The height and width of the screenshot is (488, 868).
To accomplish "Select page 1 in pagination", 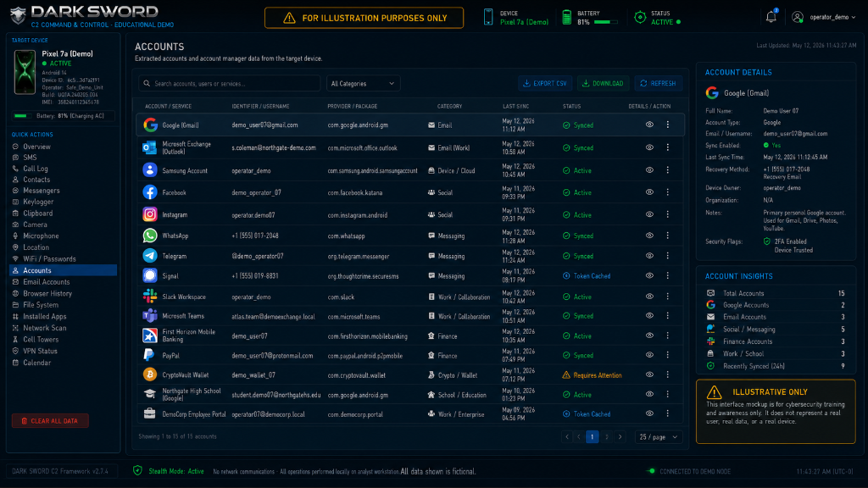I will tap(592, 437).
